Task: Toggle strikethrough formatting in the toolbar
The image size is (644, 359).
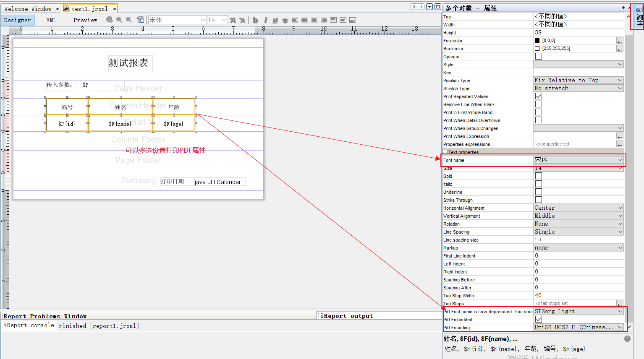Action: 285,20
